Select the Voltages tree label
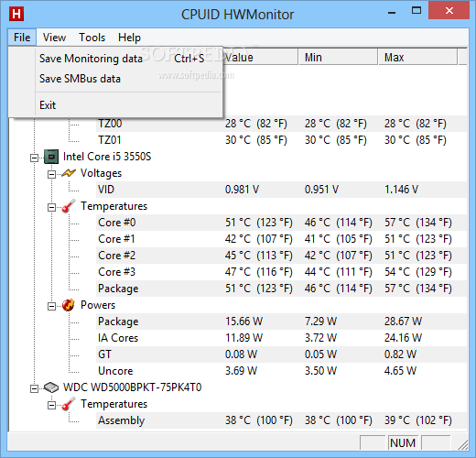 [x=101, y=173]
